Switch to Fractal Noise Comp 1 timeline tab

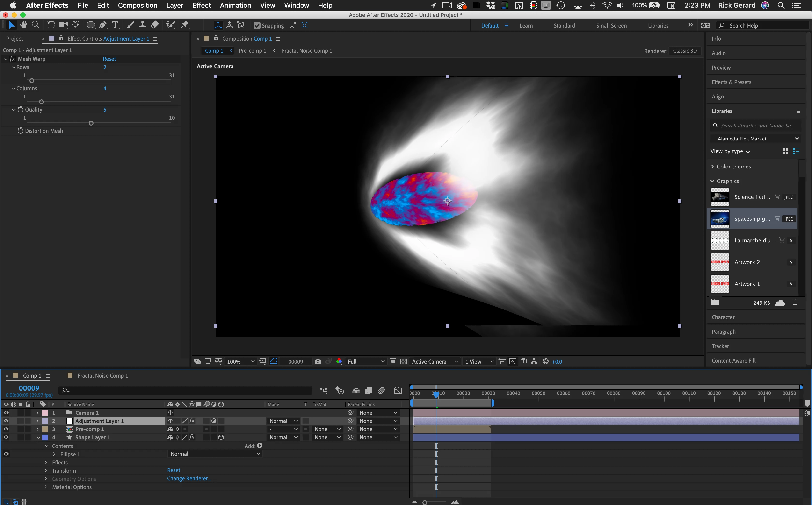(x=102, y=375)
